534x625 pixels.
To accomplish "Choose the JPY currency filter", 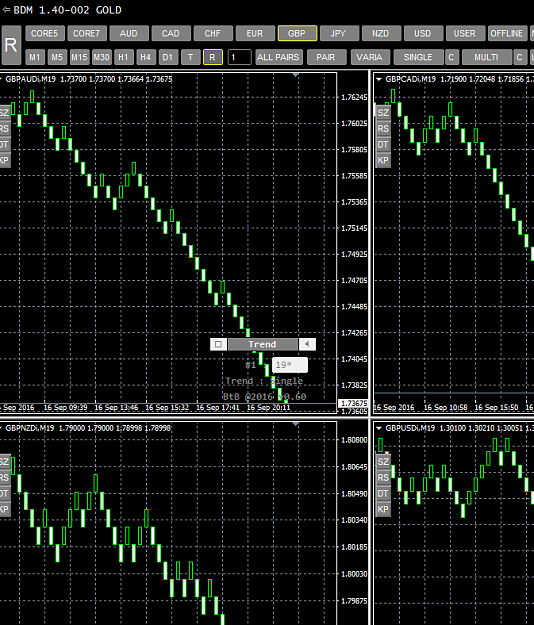I will tap(339, 33).
